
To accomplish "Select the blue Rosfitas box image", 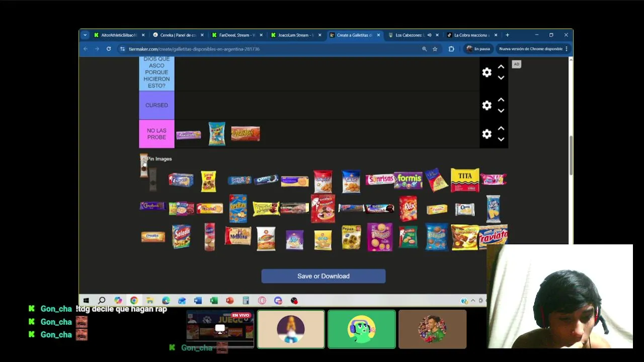I will (x=238, y=208).
